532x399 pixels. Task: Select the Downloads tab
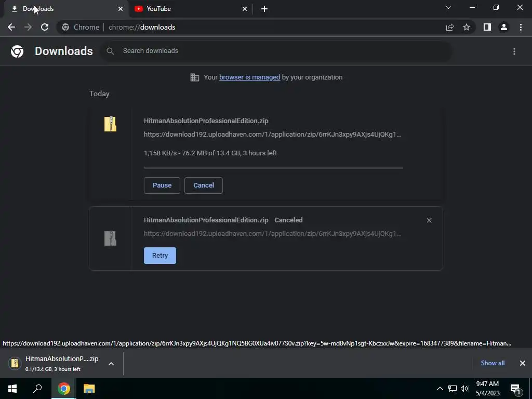click(66, 9)
